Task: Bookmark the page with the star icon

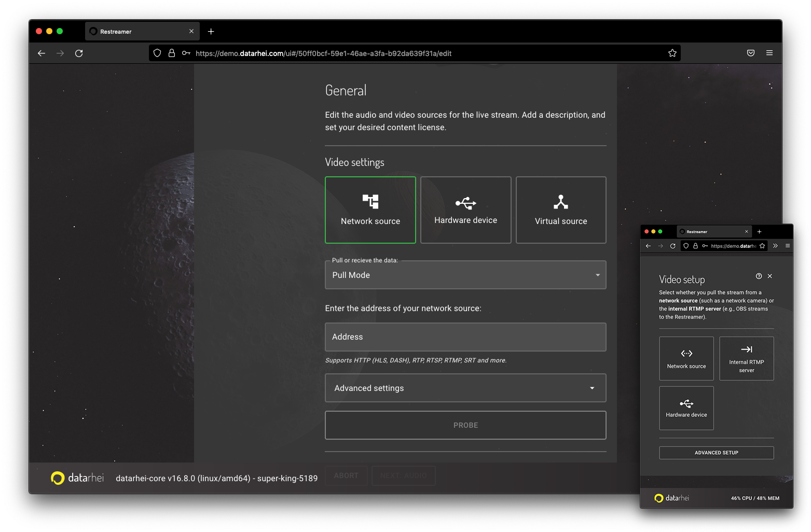Action: coord(672,53)
